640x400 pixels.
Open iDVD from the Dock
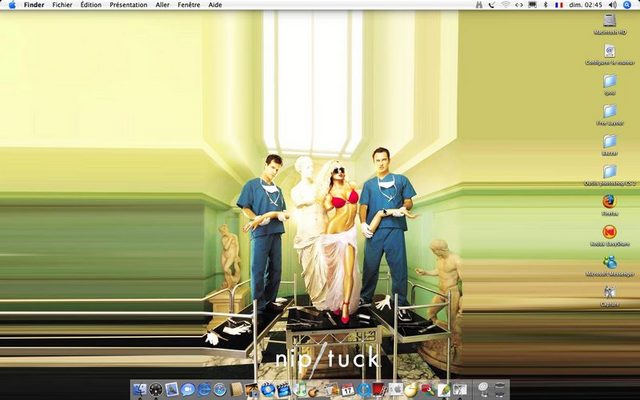pos(268,389)
